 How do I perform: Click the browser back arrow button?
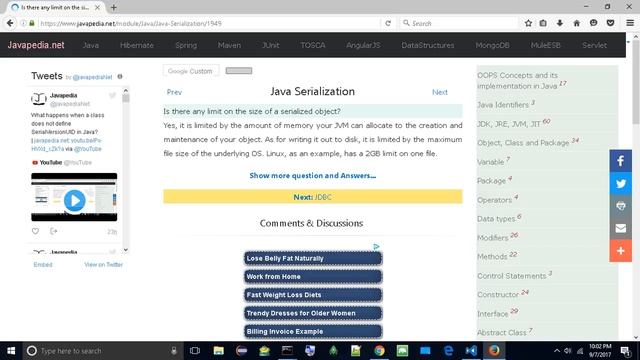10,23
